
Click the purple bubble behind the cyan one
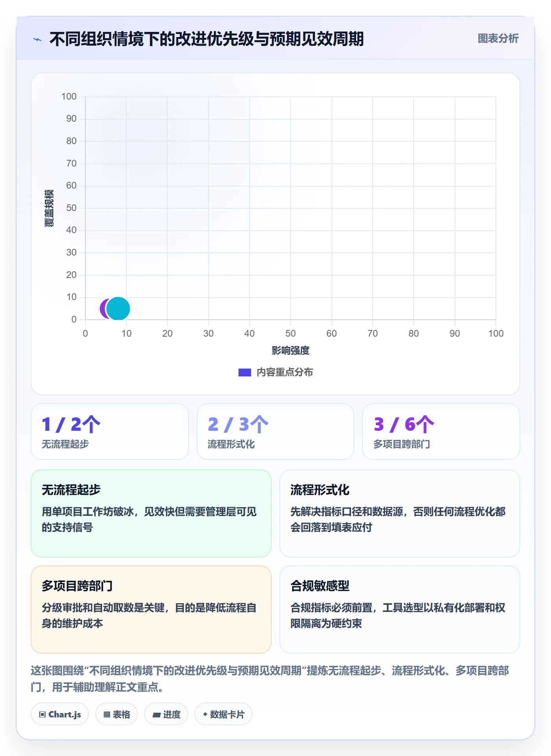pyautogui.click(x=103, y=309)
